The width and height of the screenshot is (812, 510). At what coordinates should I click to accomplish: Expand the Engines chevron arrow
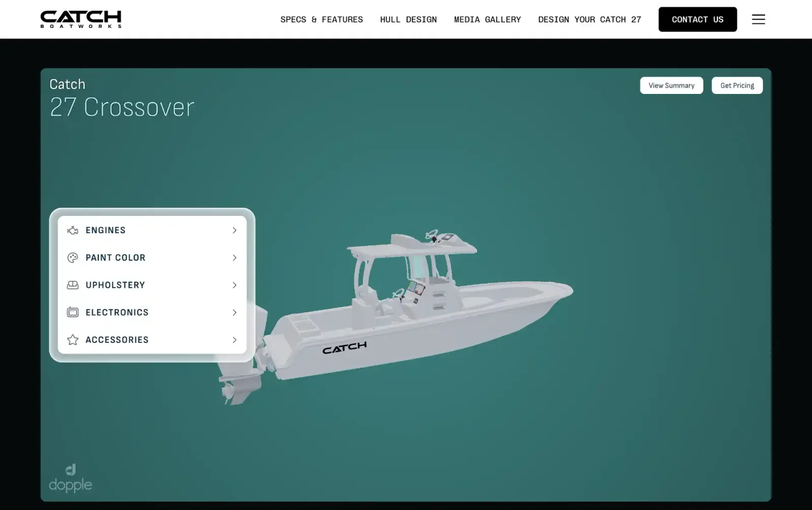(234, 230)
